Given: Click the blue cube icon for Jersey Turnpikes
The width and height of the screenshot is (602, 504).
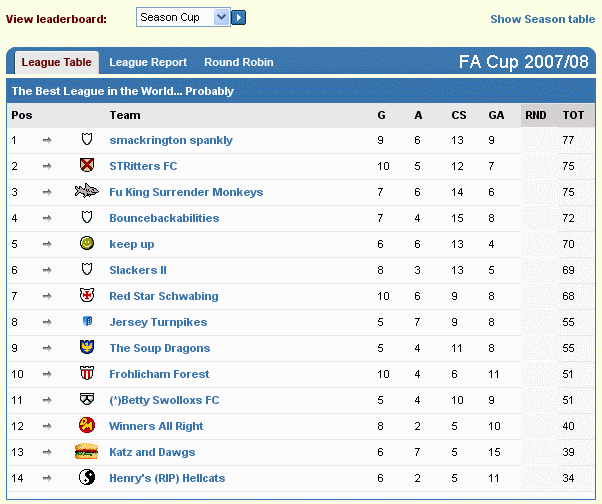Looking at the screenshot, I should click(x=88, y=321).
